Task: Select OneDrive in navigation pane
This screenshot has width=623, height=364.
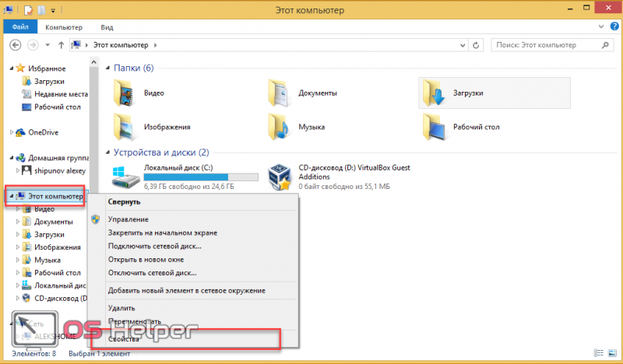Action: click(x=37, y=132)
